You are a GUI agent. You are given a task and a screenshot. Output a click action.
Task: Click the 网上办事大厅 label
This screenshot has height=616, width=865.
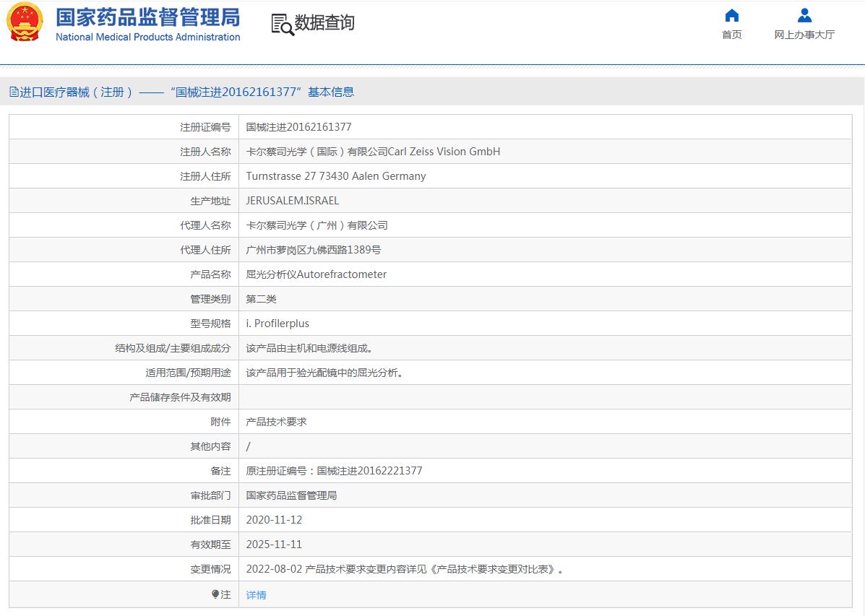tap(804, 35)
